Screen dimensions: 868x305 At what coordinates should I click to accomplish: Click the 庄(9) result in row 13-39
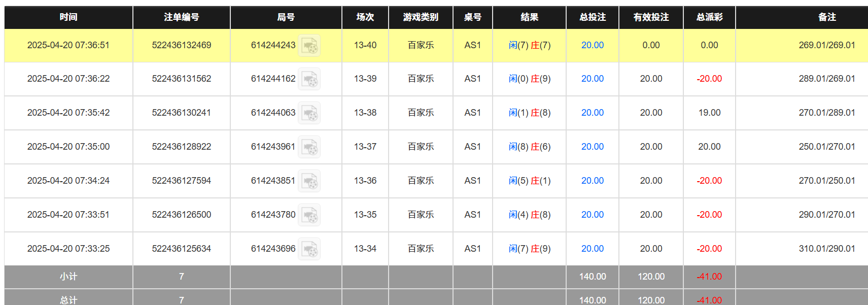[542, 79]
